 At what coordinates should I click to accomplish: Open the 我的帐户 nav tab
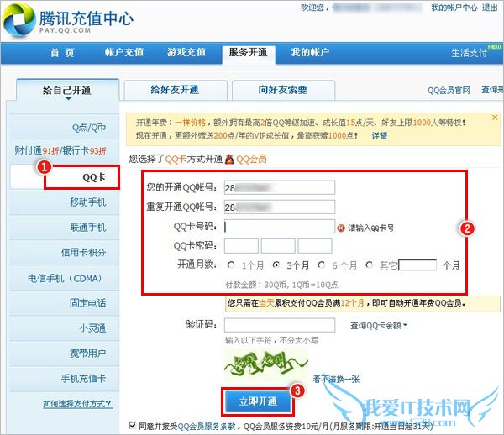tap(310, 52)
